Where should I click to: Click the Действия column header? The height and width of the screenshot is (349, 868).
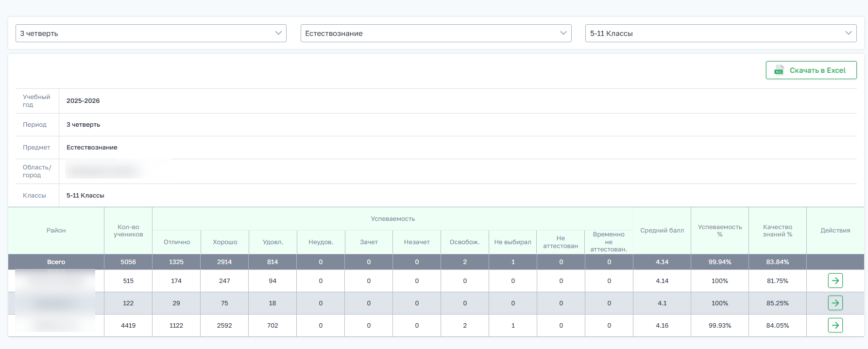(835, 231)
